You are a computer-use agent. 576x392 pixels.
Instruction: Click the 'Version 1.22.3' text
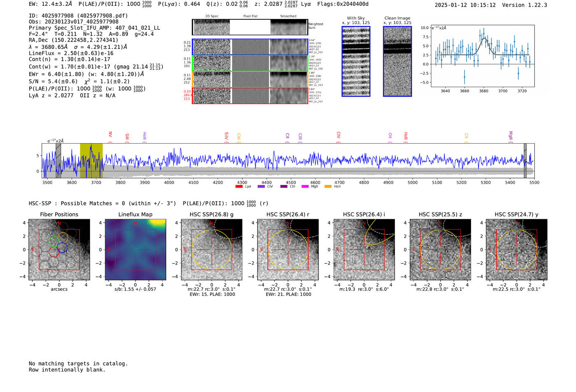[525, 5]
